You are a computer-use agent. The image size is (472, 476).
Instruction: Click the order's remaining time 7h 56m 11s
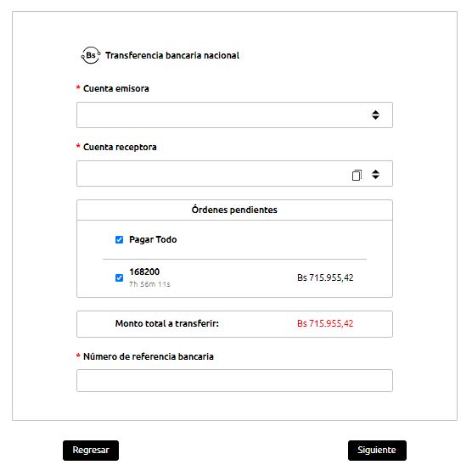(149, 284)
